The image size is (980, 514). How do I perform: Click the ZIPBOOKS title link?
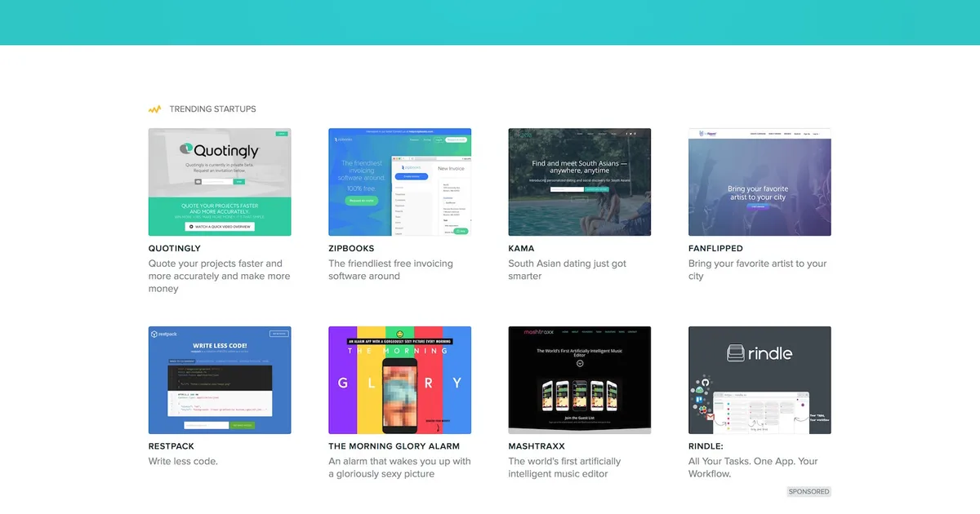click(x=352, y=249)
